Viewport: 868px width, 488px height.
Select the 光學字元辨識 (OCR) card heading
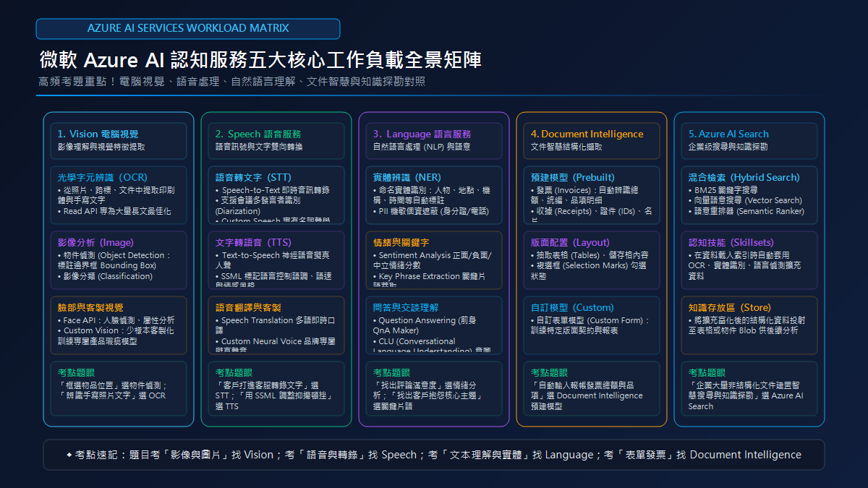102,177
